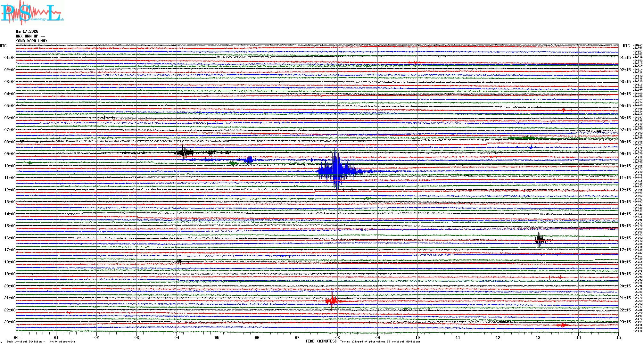The height and width of the screenshot is (346, 644).
Task: Click the black waveform spike at 09:00 row
Action: (x=183, y=152)
